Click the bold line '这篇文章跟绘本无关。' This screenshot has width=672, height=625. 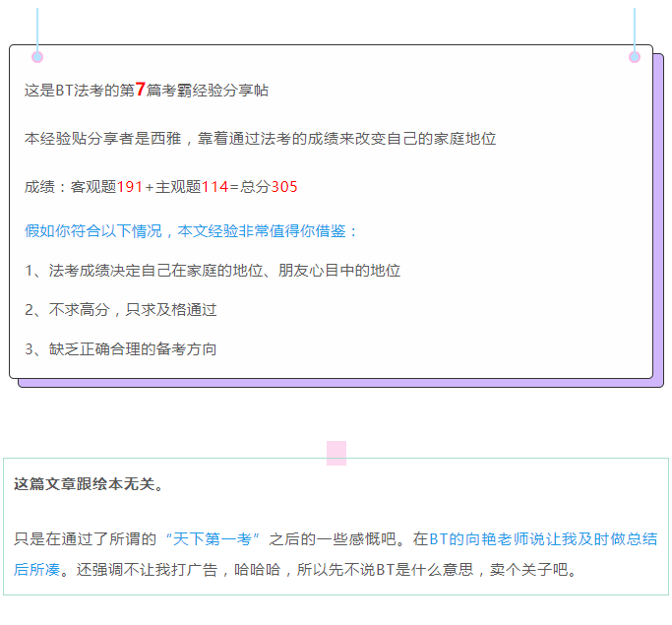point(89,484)
